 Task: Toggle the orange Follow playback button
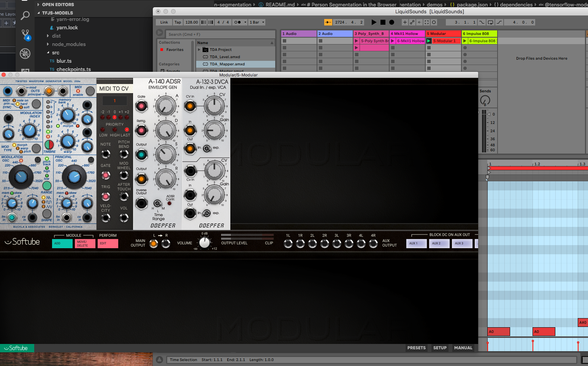[x=328, y=22]
